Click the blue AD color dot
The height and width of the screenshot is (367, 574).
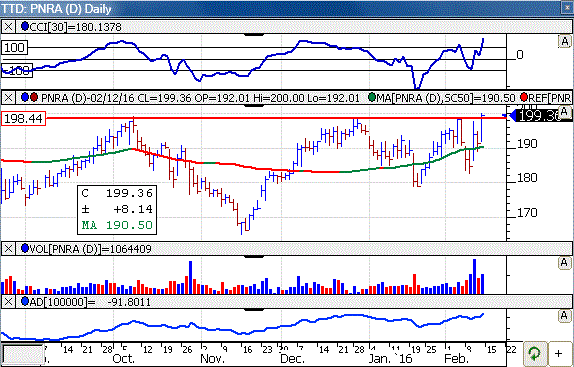click(25, 302)
